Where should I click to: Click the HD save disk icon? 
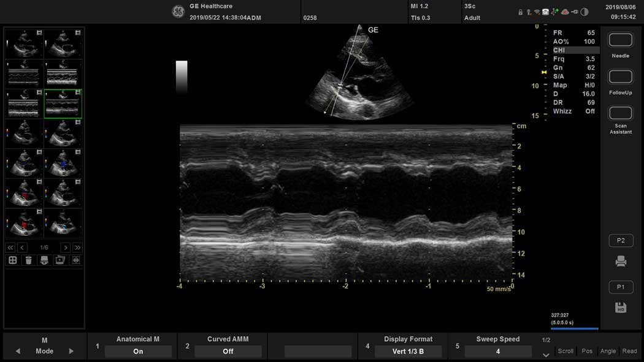tap(621, 307)
